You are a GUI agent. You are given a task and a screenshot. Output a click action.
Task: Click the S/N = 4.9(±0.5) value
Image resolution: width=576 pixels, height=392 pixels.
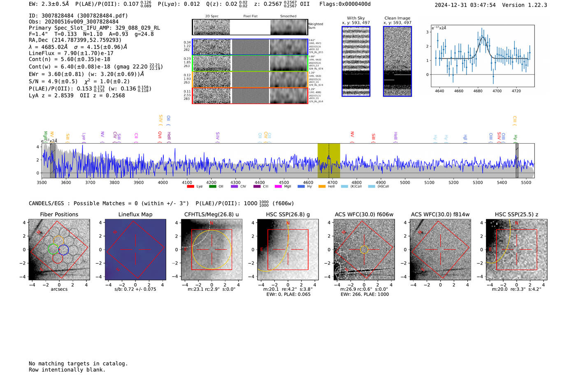[53, 81]
